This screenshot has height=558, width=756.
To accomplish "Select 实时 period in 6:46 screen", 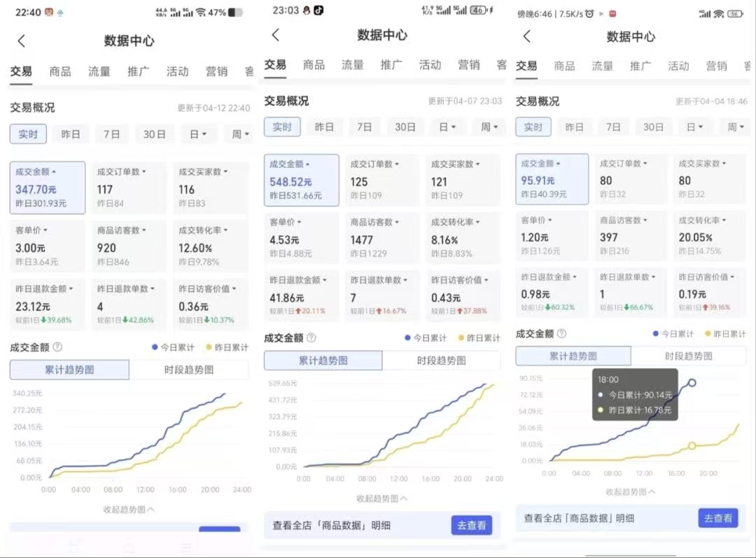I will click(x=533, y=127).
